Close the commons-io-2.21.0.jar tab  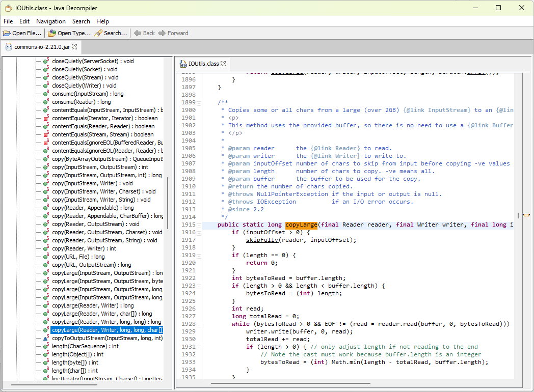tap(74, 47)
